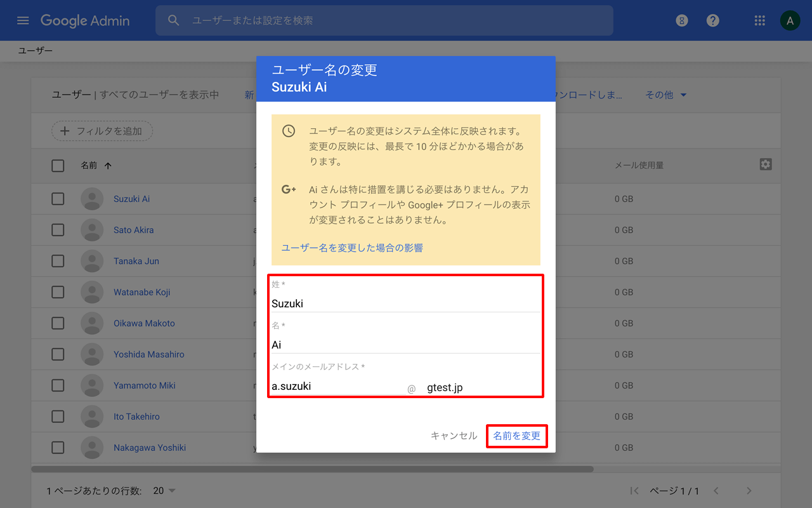This screenshot has height=508, width=812.
Task: Click the email field containing a.suzuki
Action: 337,386
